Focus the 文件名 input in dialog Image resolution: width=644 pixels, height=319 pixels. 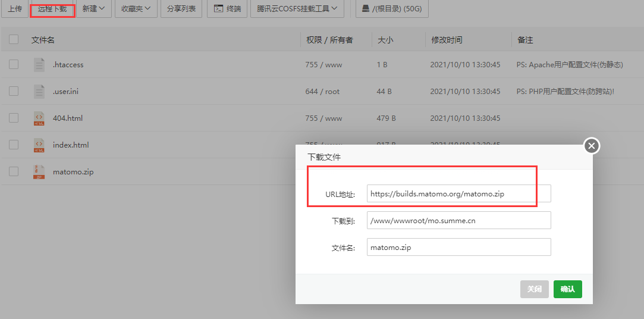(x=458, y=247)
